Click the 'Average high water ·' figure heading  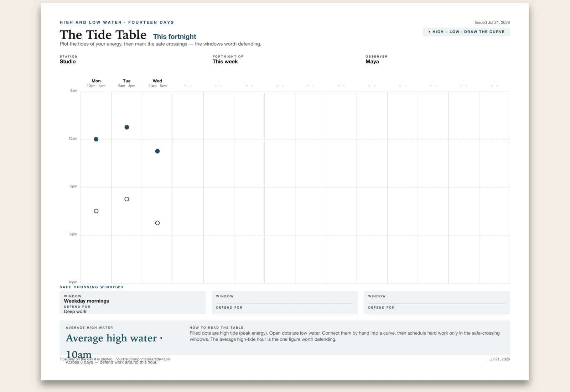click(x=114, y=339)
